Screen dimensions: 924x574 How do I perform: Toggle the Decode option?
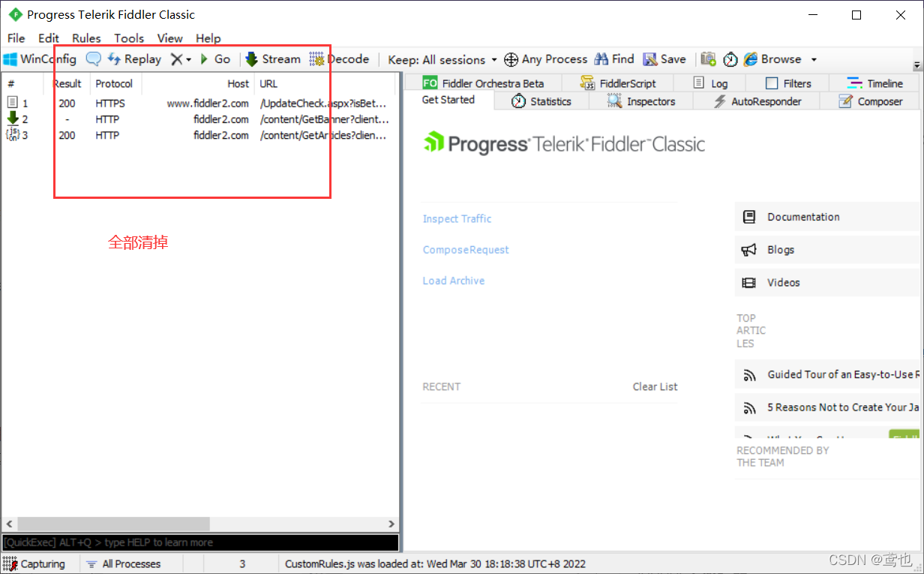point(339,59)
